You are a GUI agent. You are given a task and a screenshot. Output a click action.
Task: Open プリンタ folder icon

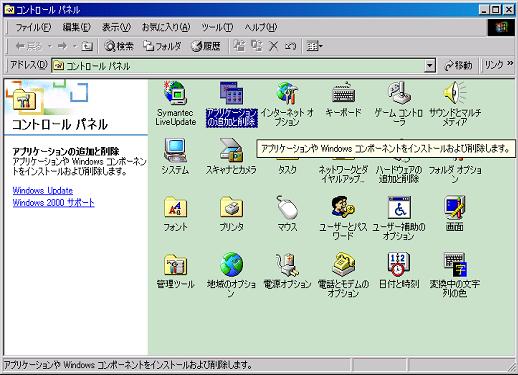click(231, 207)
